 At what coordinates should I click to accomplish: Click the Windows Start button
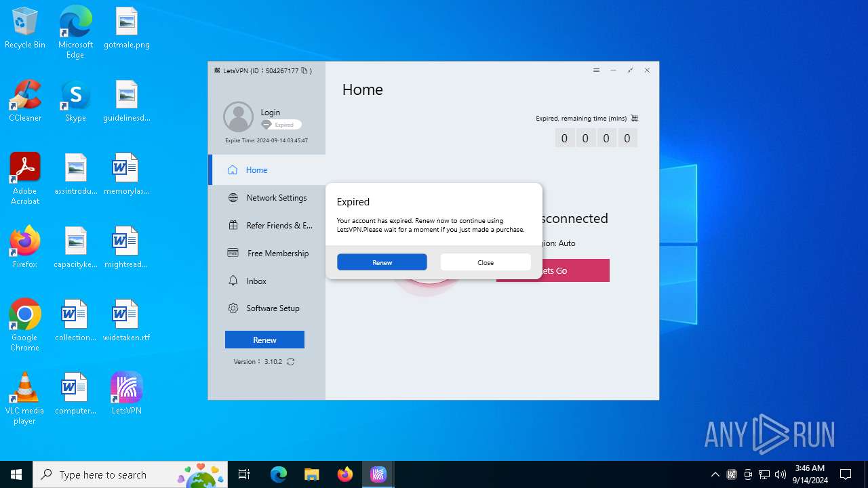pos(16,474)
